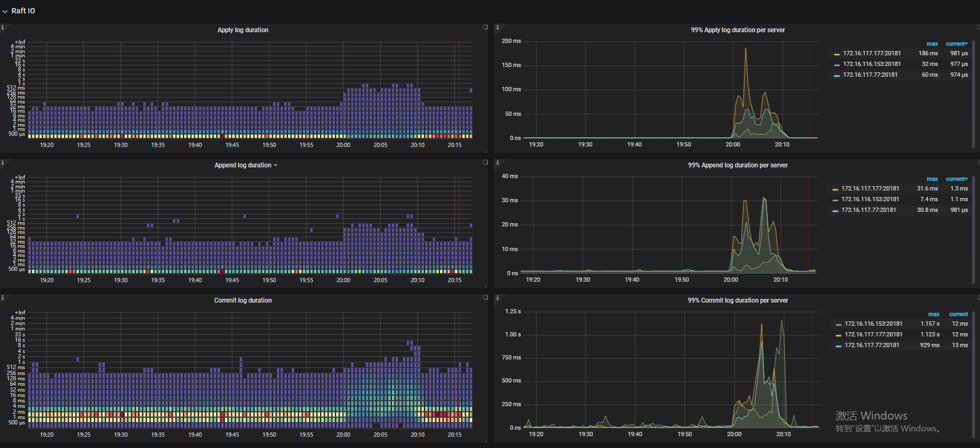Open the Apply log duration title menu
The image size is (980, 448).
pyautogui.click(x=243, y=30)
